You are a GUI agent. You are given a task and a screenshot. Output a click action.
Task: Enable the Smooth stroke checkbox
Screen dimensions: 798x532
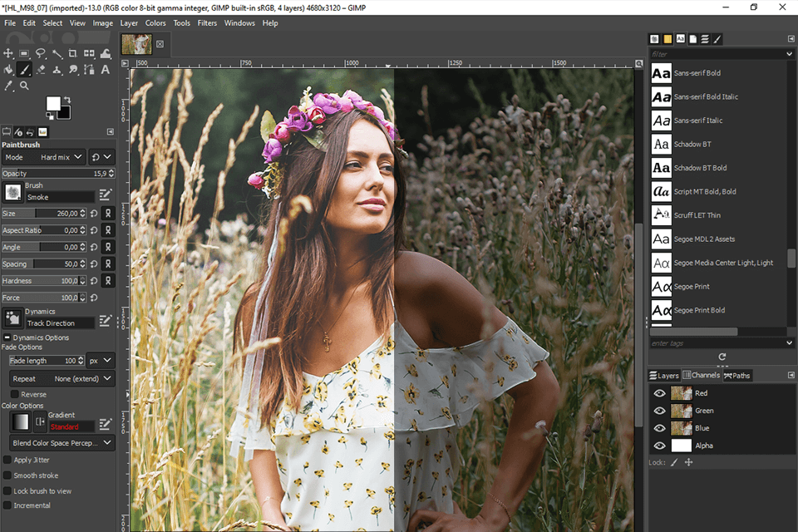pos(7,475)
